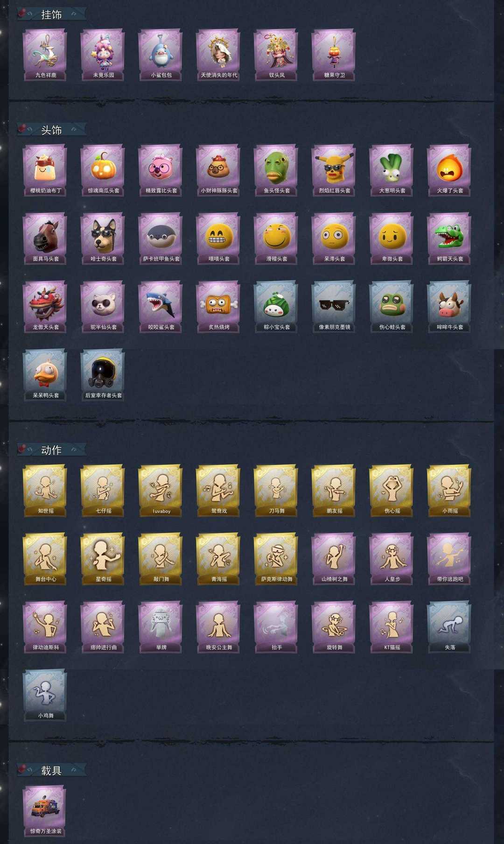Click the 动作 section header
This screenshot has height=844, width=504.
tap(51, 450)
